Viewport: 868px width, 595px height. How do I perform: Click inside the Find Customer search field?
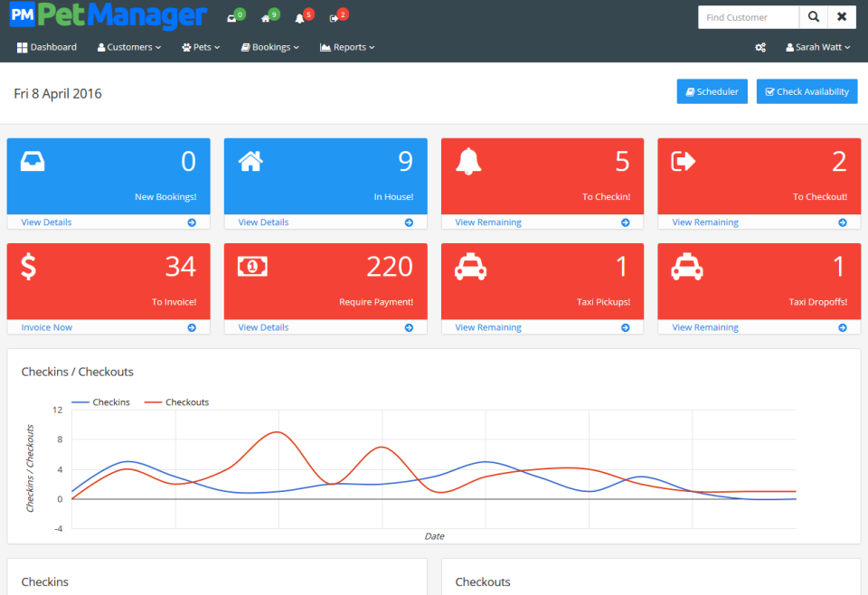tap(747, 16)
